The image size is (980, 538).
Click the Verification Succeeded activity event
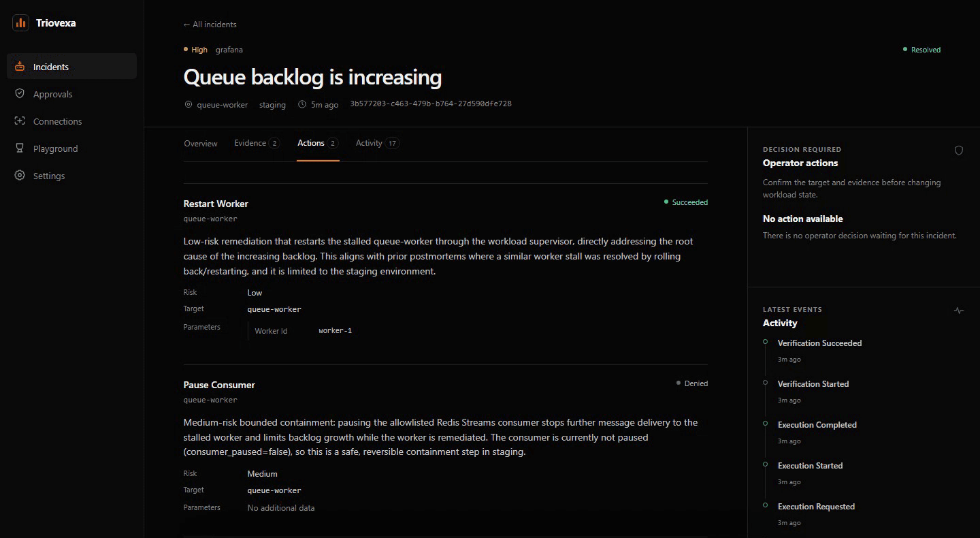point(819,343)
